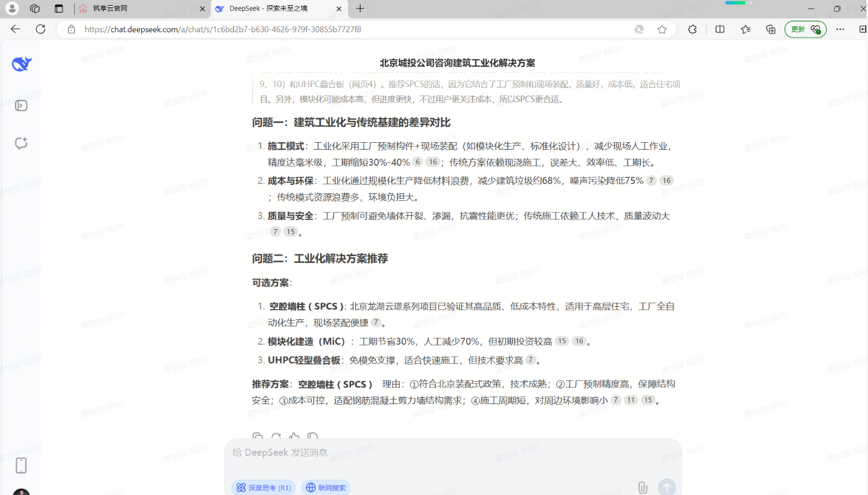Click the attachment paperclip icon

(x=642, y=488)
